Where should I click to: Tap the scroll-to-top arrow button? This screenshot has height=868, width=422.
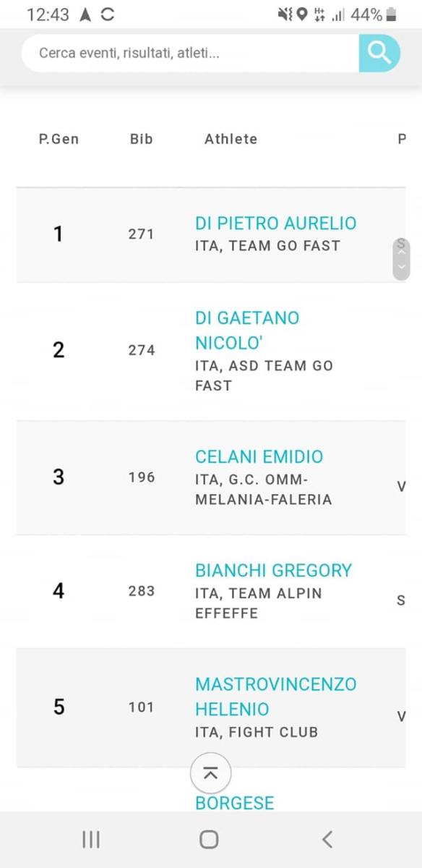click(x=210, y=773)
